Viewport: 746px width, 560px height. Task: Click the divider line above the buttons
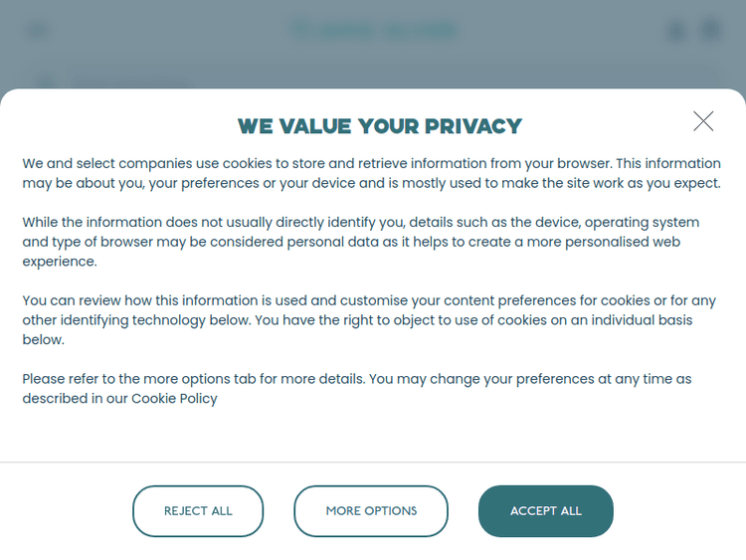(x=373, y=463)
